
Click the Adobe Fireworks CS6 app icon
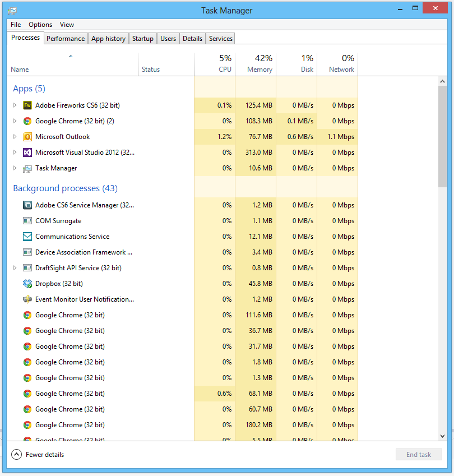coord(27,105)
